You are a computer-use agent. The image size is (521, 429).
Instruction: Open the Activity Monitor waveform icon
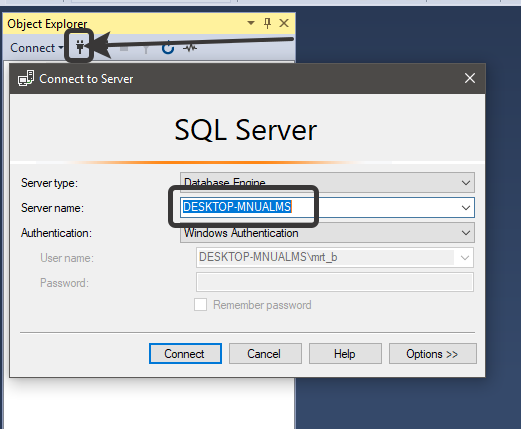[x=190, y=48]
